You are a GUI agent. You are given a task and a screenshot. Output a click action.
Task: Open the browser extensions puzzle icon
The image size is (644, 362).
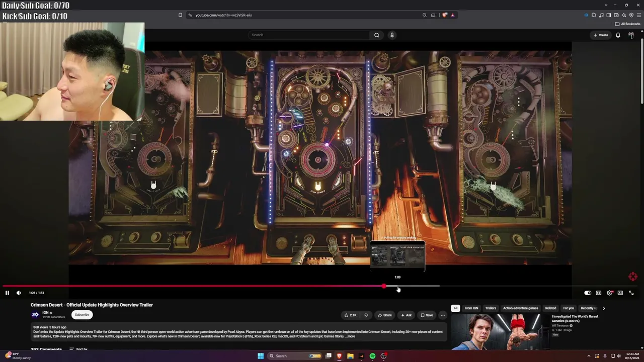(x=594, y=15)
